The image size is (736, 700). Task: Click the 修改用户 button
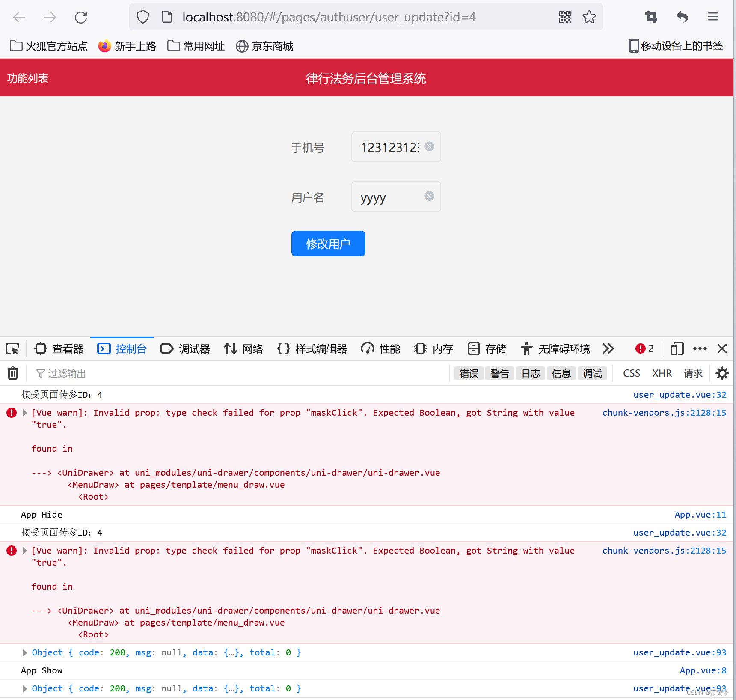[328, 244]
